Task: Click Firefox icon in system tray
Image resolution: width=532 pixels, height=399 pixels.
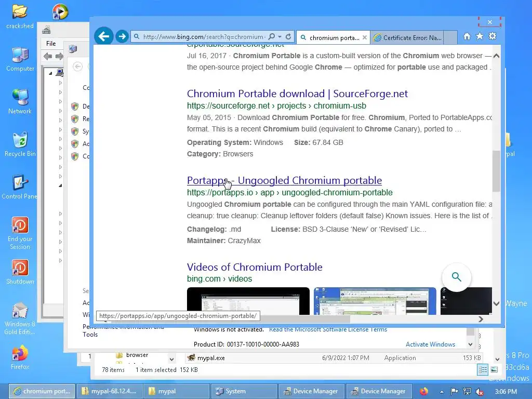Action: pyautogui.click(x=423, y=392)
